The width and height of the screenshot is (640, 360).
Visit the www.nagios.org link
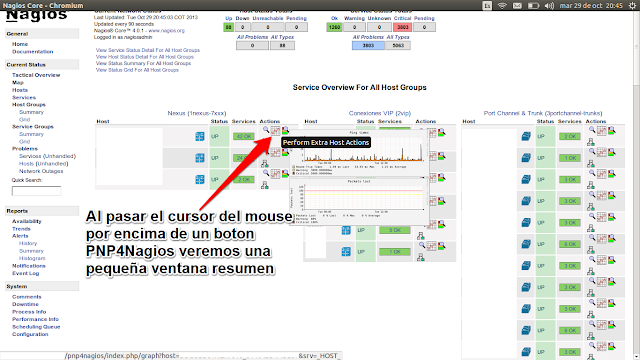tap(167, 31)
